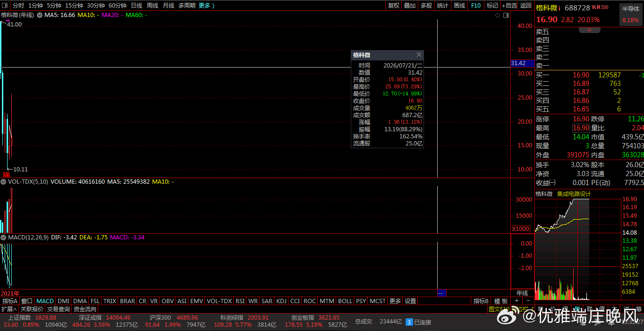
Task: Click the 窗口 indicator window button
Action: coord(27,301)
